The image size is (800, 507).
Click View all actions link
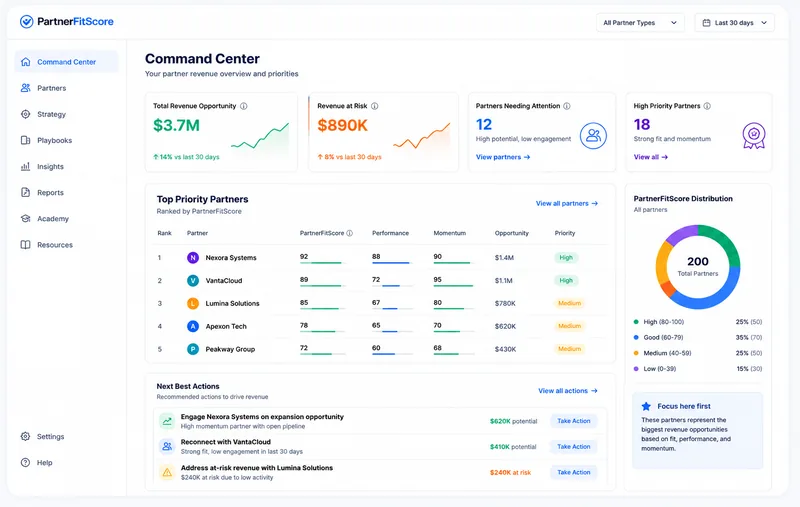(x=568, y=391)
